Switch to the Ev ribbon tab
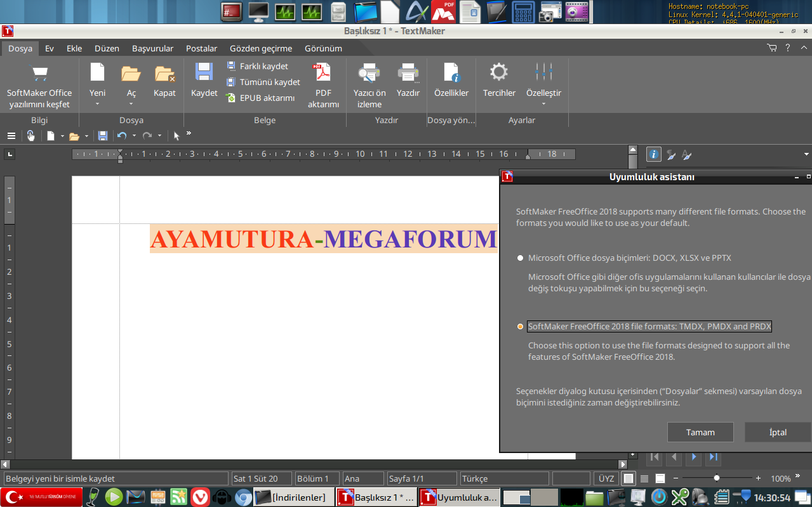The image size is (812, 507). coord(50,48)
